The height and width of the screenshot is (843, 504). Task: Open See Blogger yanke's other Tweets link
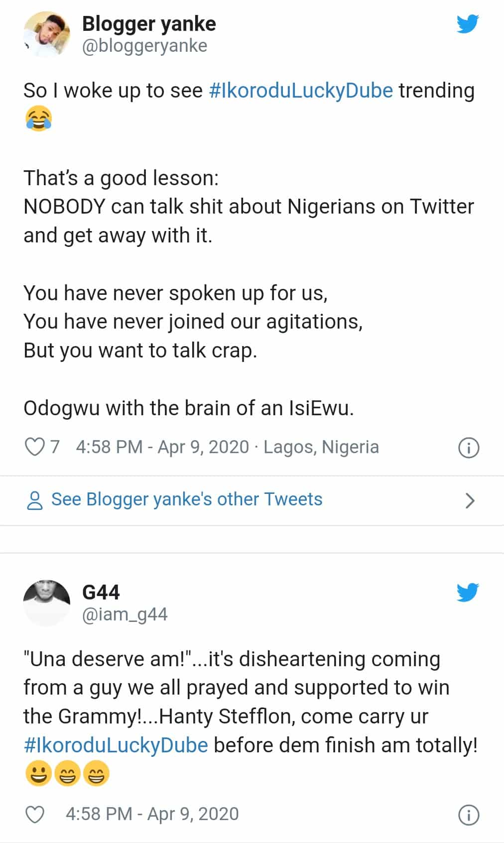tap(187, 499)
